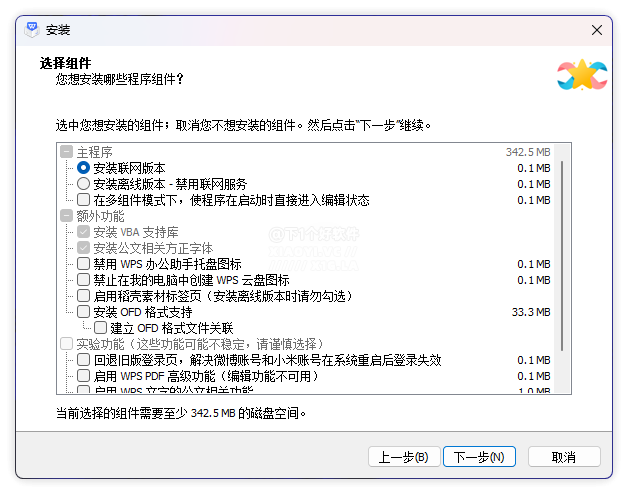Click the 主程序 size 342.5 MB value
628x494 pixels.
(x=528, y=152)
